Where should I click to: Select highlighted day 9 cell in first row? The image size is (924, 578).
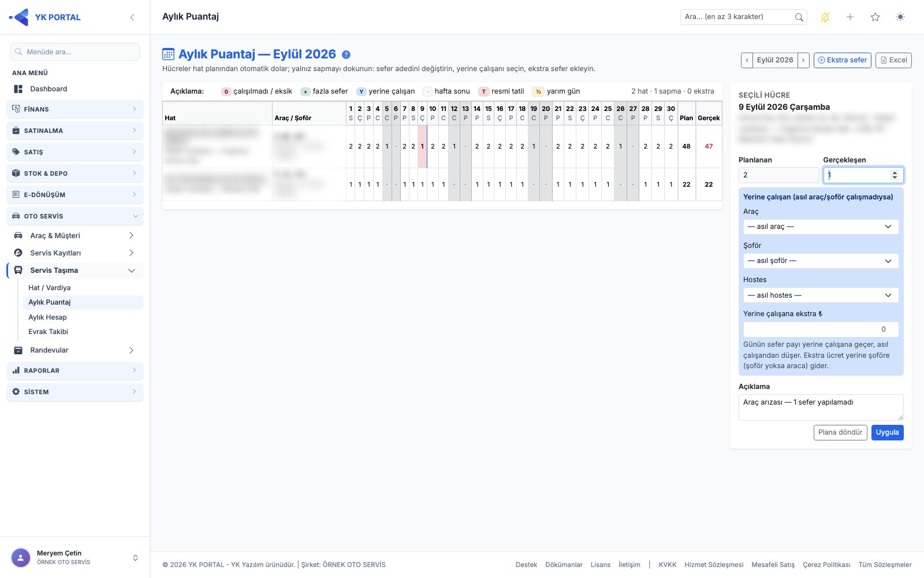point(422,147)
